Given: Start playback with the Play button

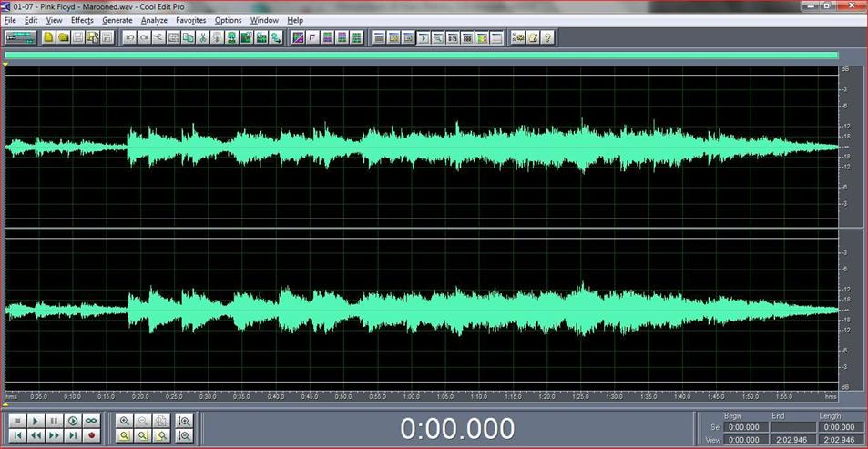Looking at the screenshot, I should pos(36,421).
